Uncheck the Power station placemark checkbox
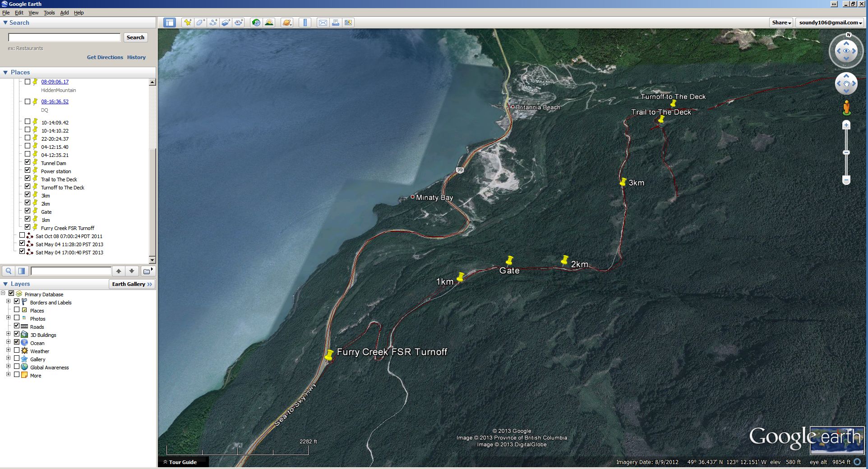The image size is (868, 469). coord(28,170)
